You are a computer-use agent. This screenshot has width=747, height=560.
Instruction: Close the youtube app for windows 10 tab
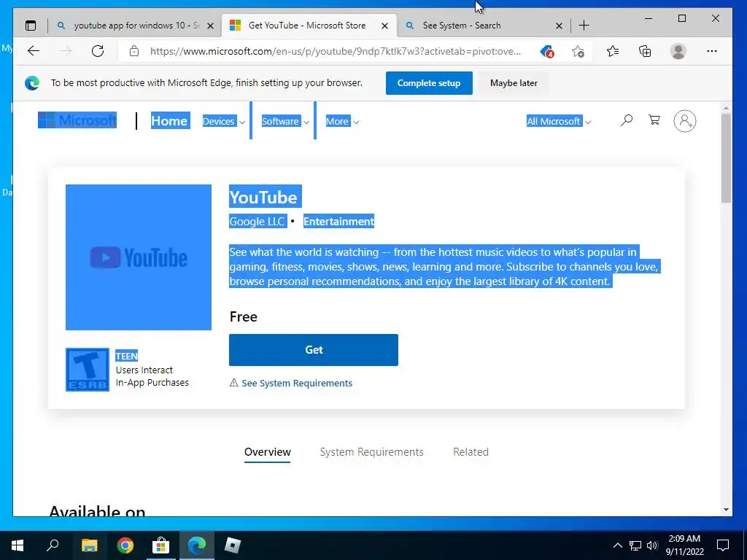point(210,26)
